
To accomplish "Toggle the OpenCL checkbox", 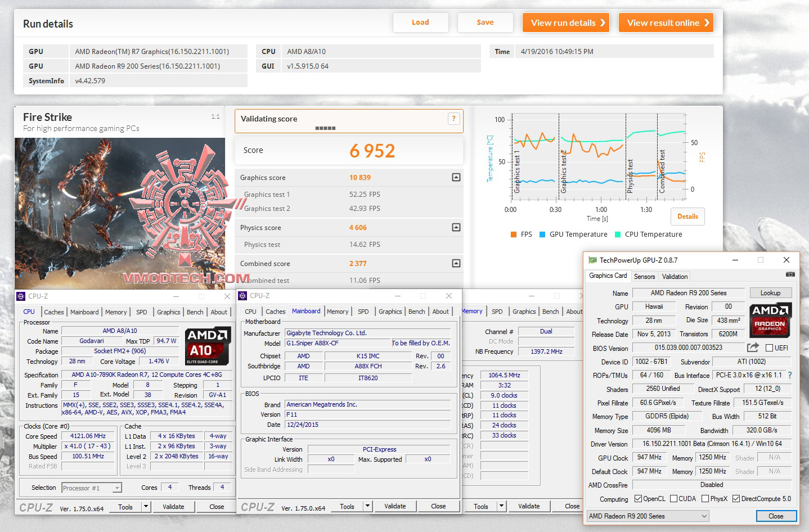I will point(638,499).
